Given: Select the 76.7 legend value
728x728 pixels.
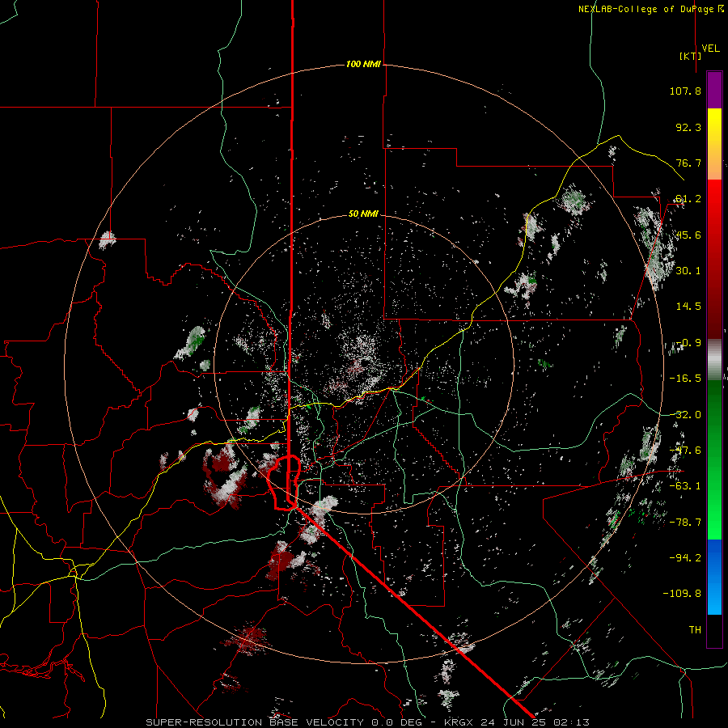Looking at the screenshot, I should click(688, 163).
